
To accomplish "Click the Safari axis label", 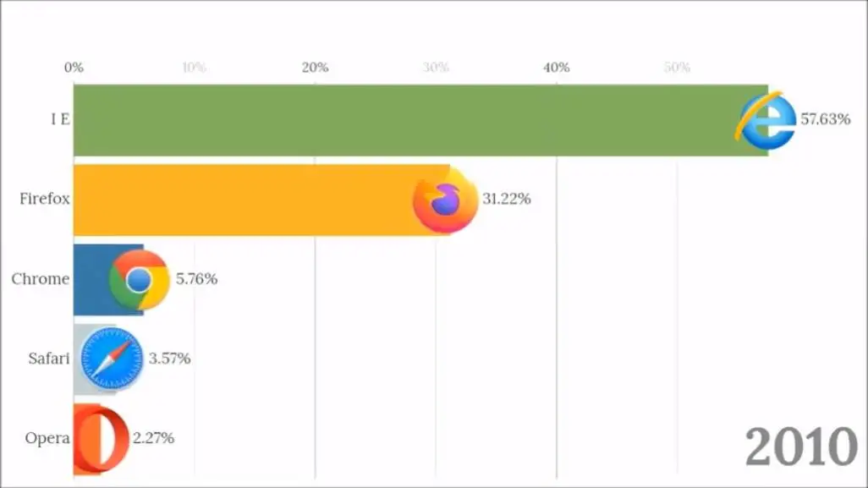I will pos(48,359).
